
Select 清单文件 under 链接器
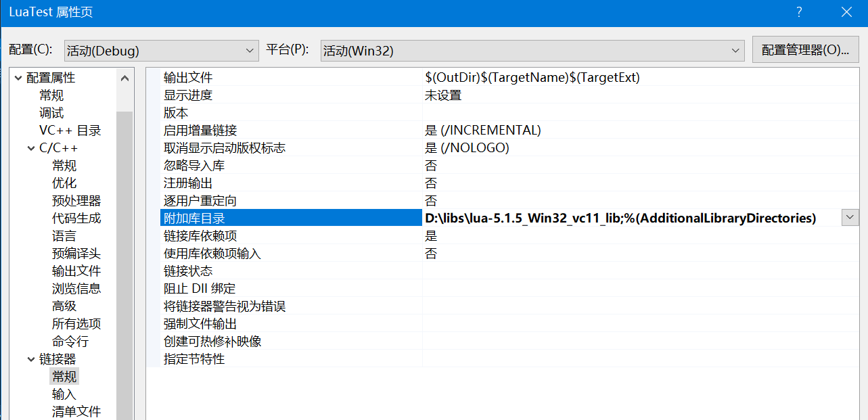(x=76, y=412)
